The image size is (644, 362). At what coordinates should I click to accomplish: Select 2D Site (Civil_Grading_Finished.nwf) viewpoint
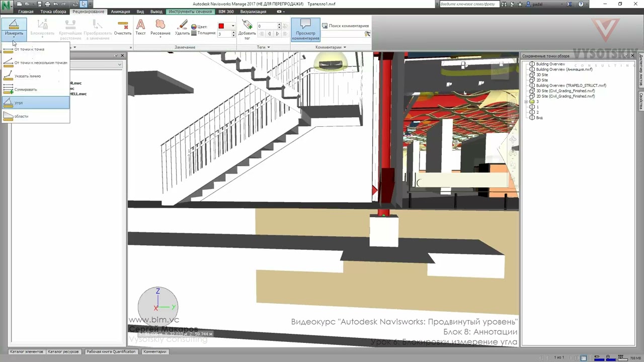tap(566, 96)
